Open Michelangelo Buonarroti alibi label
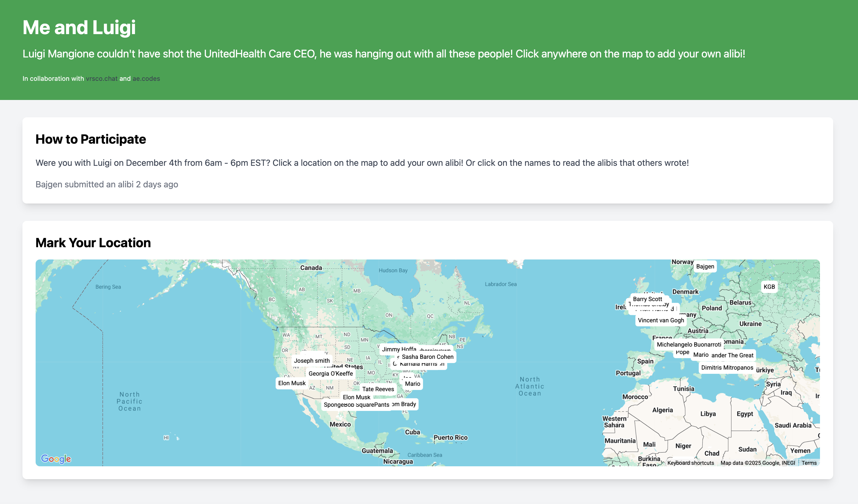Screen dimensions: 858x504 (689, 344)
